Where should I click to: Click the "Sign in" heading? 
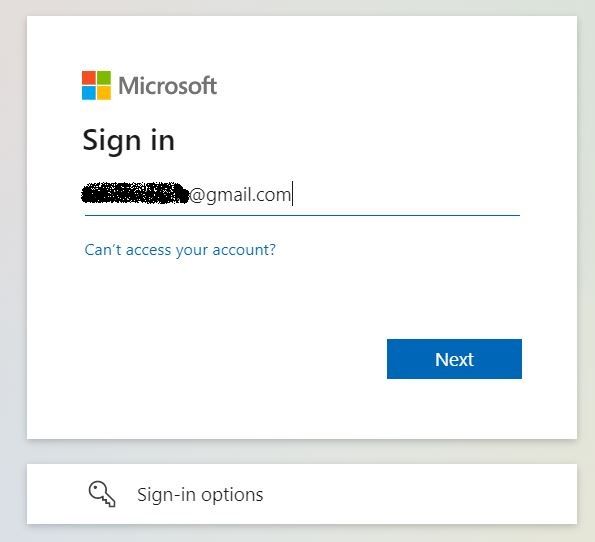click(129, 140)
